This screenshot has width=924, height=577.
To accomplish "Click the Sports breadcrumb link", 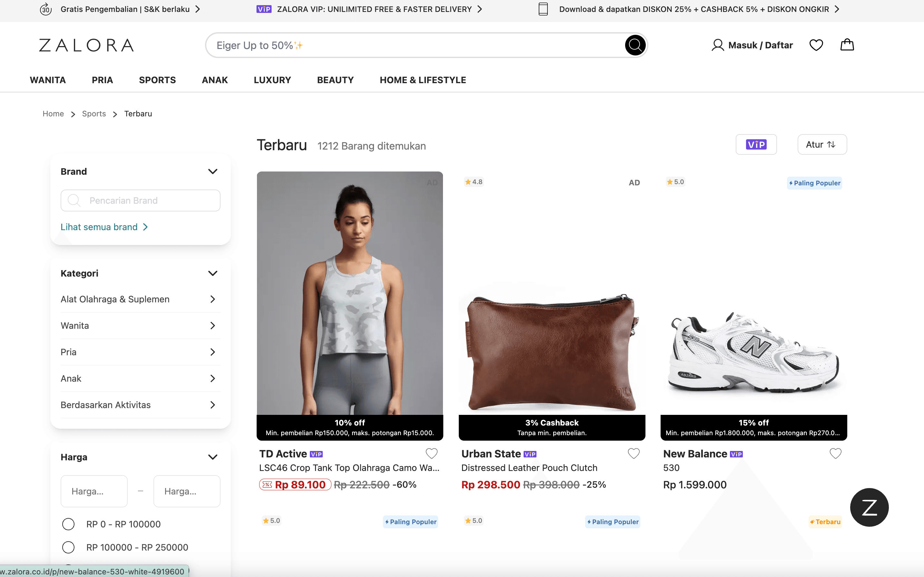I will click(94, 114).
